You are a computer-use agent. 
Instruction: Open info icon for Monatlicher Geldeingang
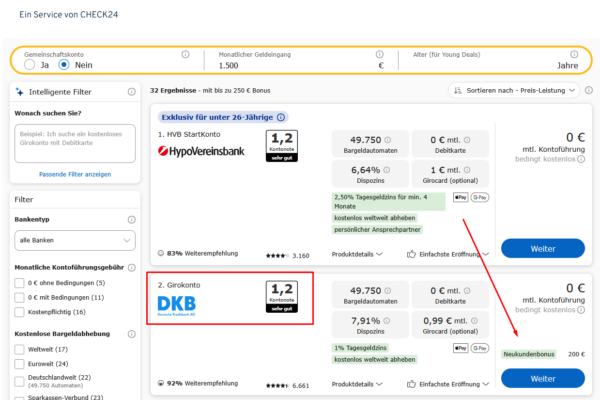coord(379,54)
